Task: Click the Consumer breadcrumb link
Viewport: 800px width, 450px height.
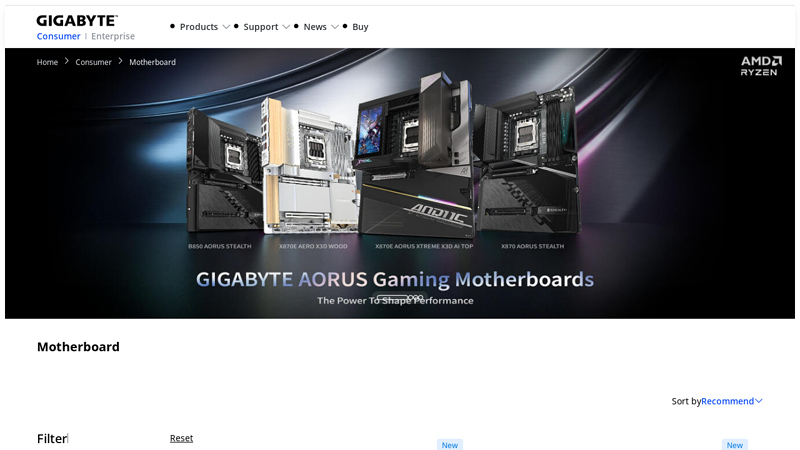Action: click(93, 62)
